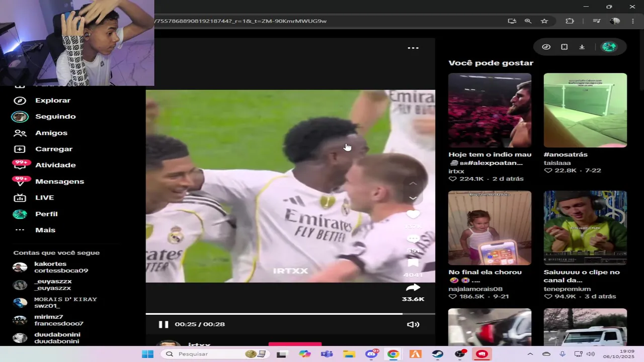644x362 pixels.
Task: Open irtxx author under recommended video
Action: pos(456,171)
